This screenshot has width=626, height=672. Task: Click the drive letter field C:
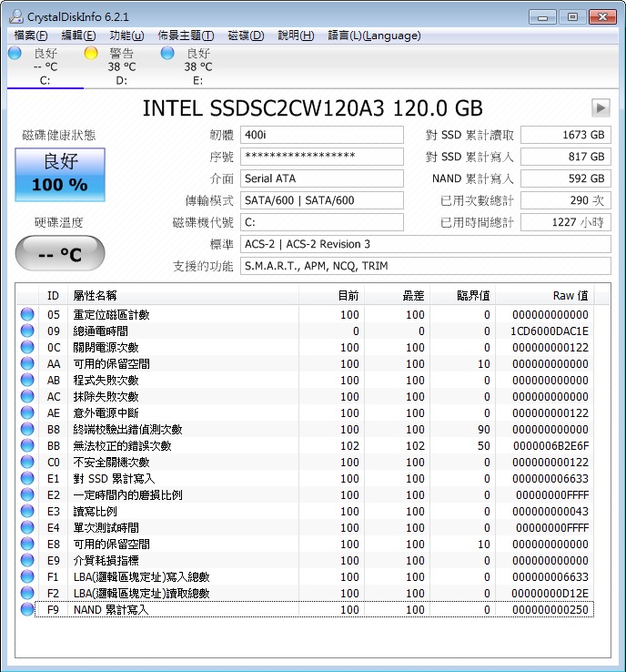321,222
